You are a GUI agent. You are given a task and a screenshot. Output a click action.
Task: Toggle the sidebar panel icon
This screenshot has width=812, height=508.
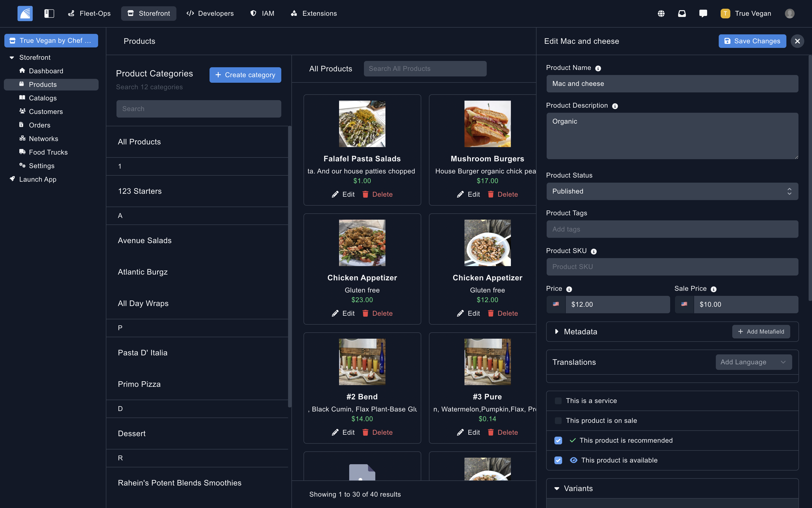(x=49, y=14)
